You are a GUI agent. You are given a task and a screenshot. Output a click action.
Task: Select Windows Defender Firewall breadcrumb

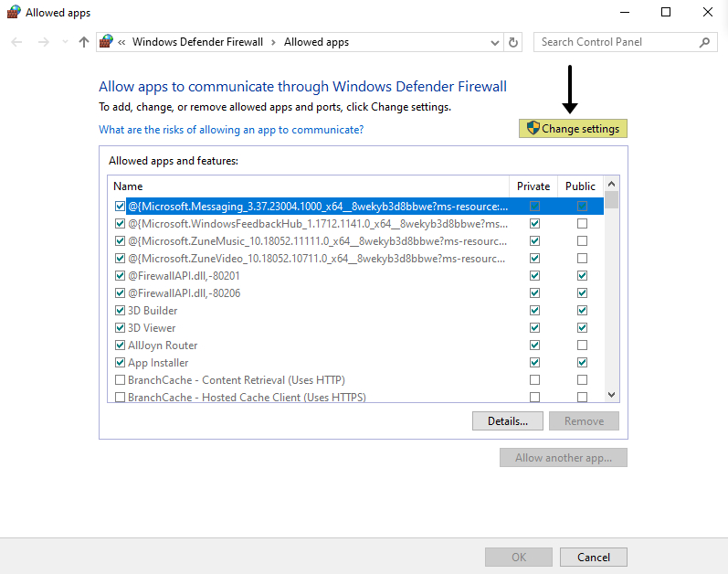coord(197,42)
